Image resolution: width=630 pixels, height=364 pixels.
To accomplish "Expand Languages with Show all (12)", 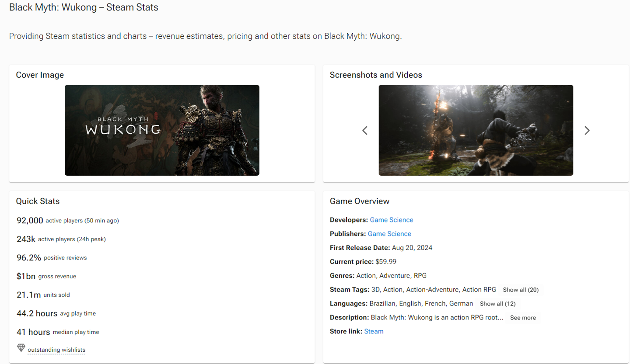I will tap(498, 304).
